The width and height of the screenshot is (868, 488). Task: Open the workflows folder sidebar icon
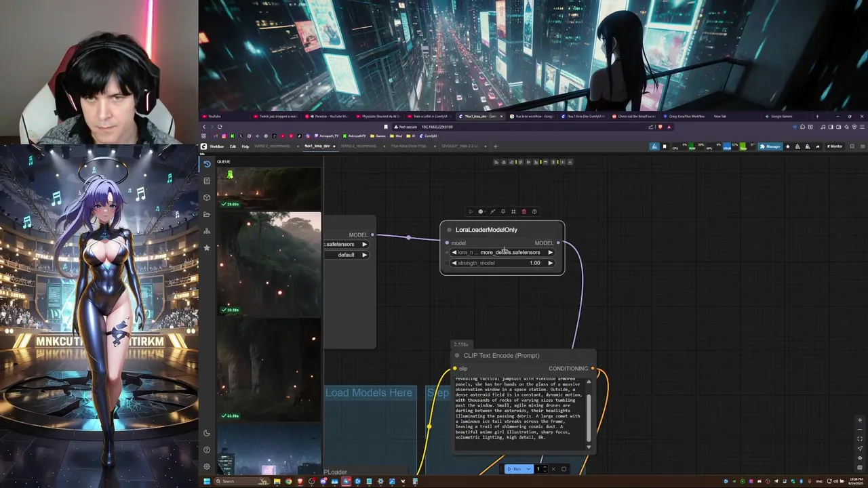(207, 214)
